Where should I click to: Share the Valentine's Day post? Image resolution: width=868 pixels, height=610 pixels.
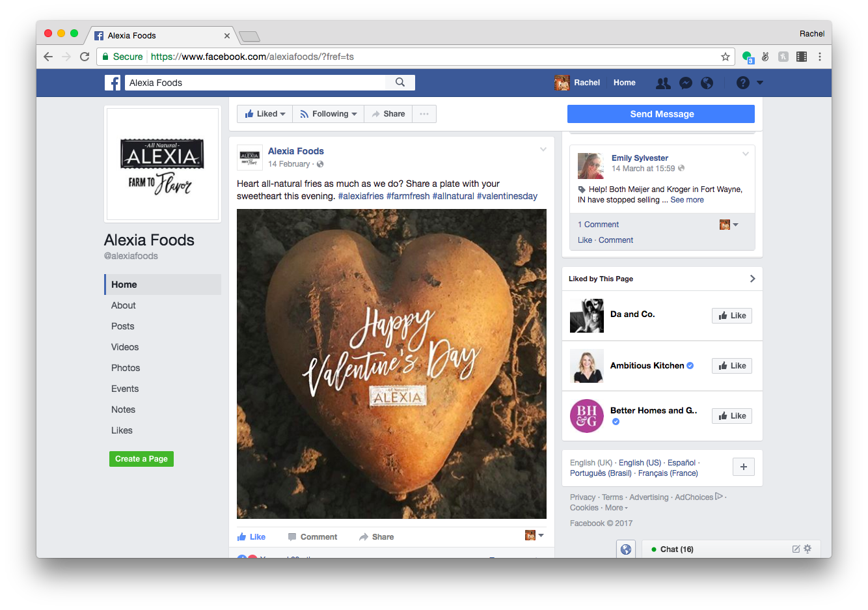point(376,537)
